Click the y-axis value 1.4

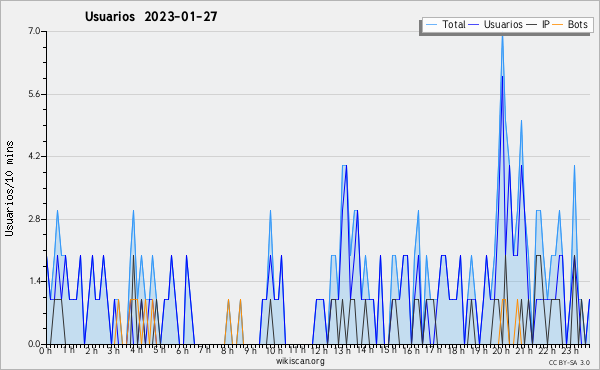click(34, 281)
